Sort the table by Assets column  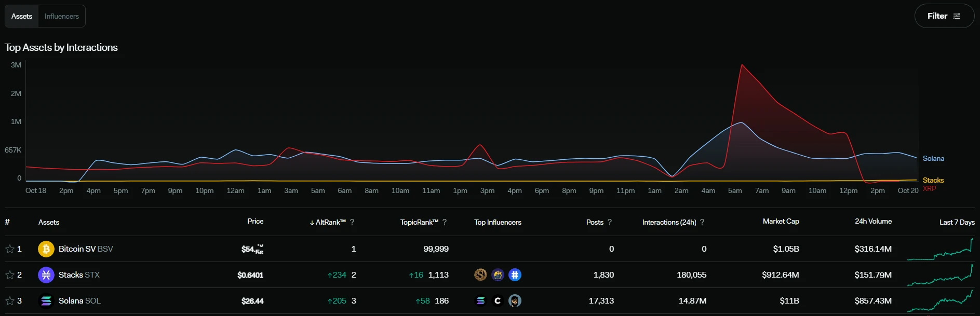(49, 222)
